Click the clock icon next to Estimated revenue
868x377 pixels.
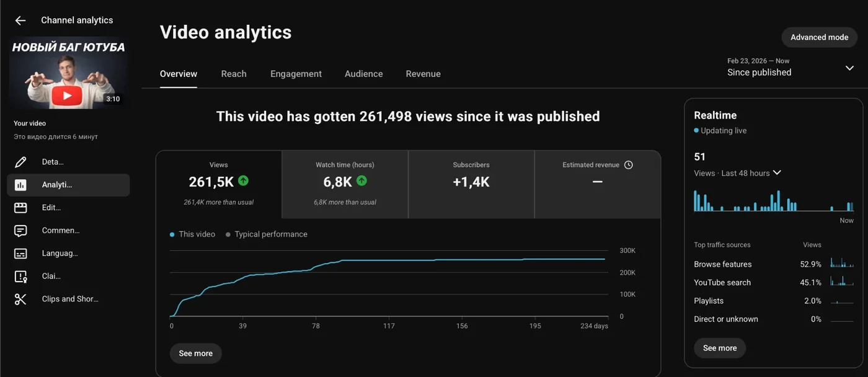(629, 165)
